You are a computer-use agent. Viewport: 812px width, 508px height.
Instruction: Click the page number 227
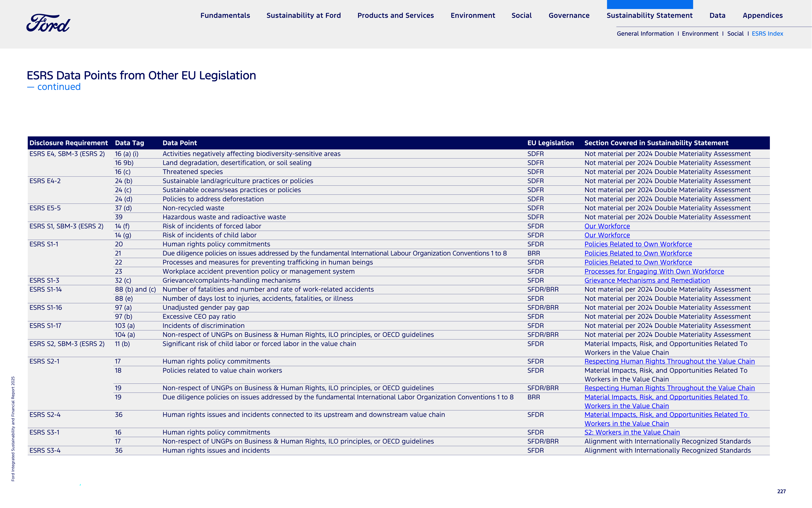pyautogui.click(x=781, y=492)
